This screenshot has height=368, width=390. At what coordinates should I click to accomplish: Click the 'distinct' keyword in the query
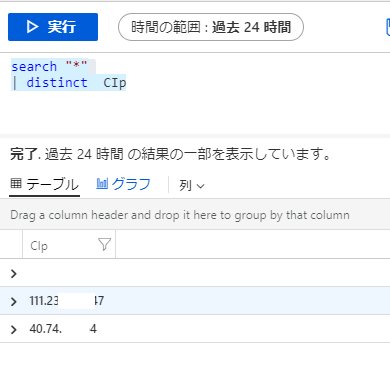57,83
